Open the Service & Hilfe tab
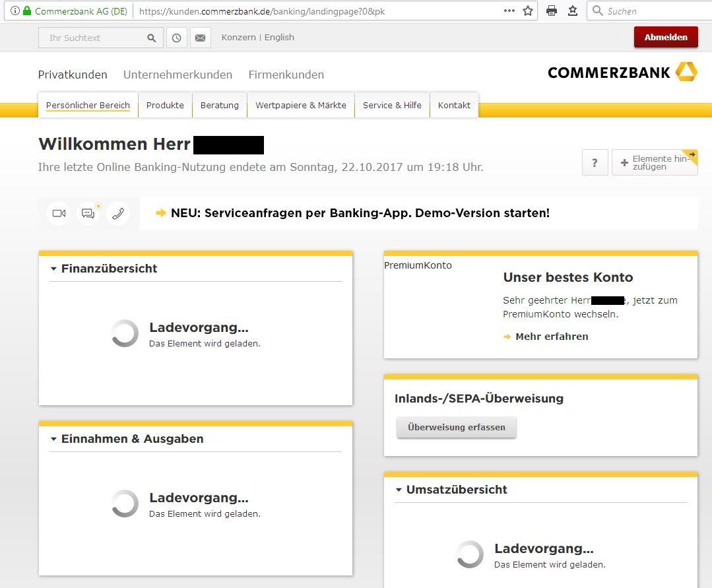Screen dimensions: 712x588 393,106
